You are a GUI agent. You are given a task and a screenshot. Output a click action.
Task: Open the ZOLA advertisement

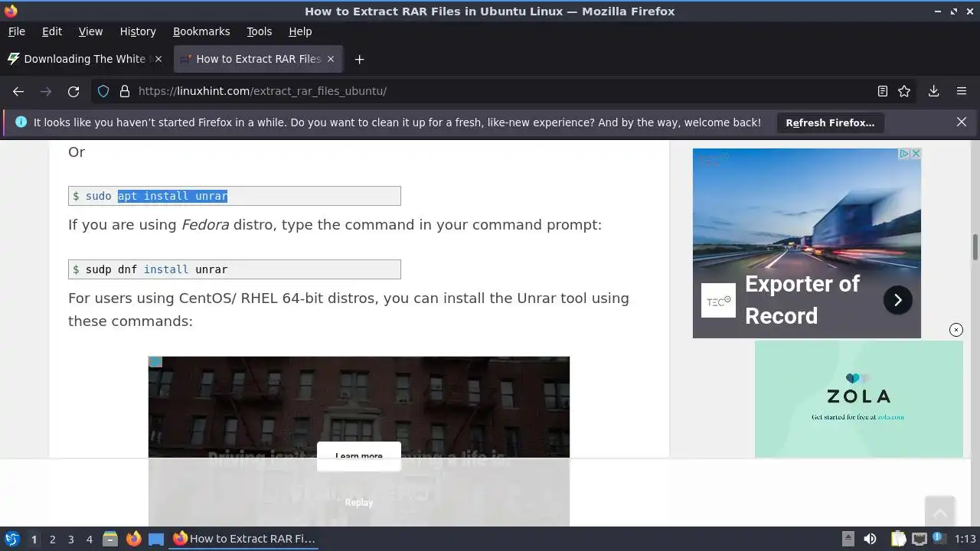(859, 399)
